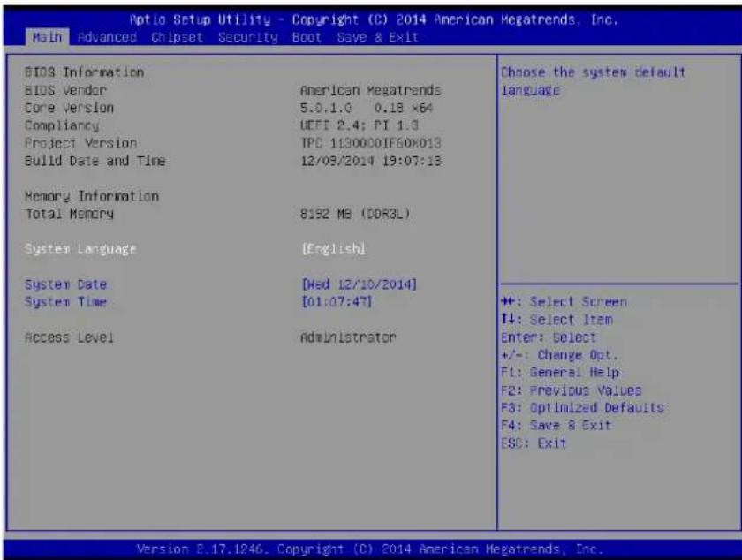This screenshot has height=560, width=742.
Task: Open the Advanced tab
Action: (108, 37)
